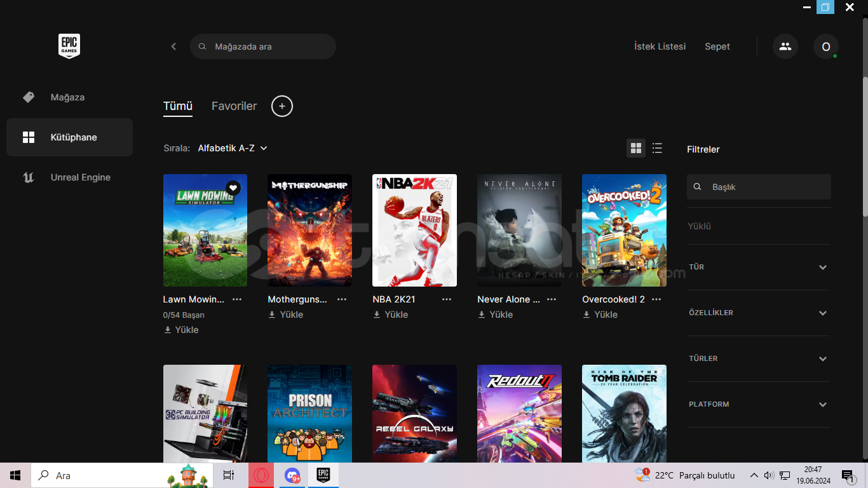Toggle favorite heart on Lawn Mowing Simulator
Screen dimensions: 868x488
click(233, 187)
